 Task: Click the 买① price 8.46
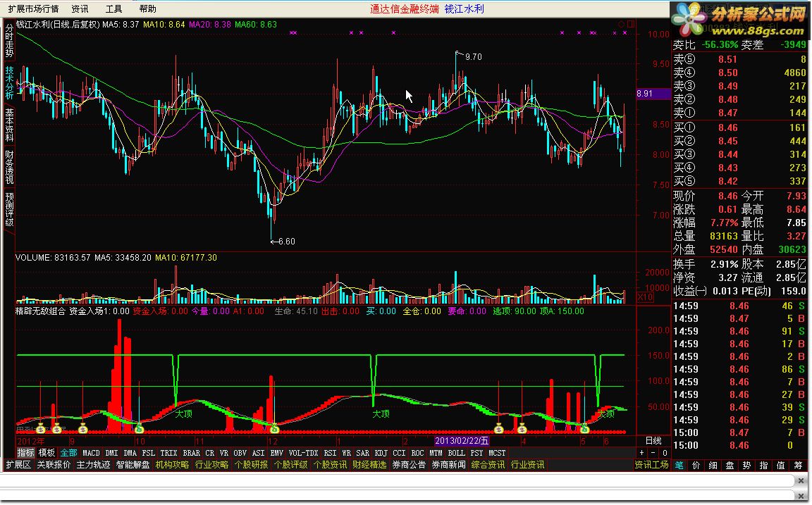click(727, 127)
